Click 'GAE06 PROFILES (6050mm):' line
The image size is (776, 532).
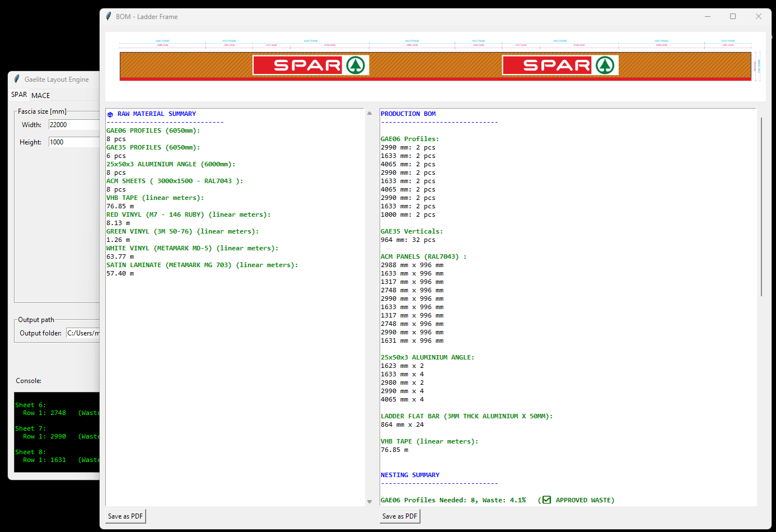153,130
